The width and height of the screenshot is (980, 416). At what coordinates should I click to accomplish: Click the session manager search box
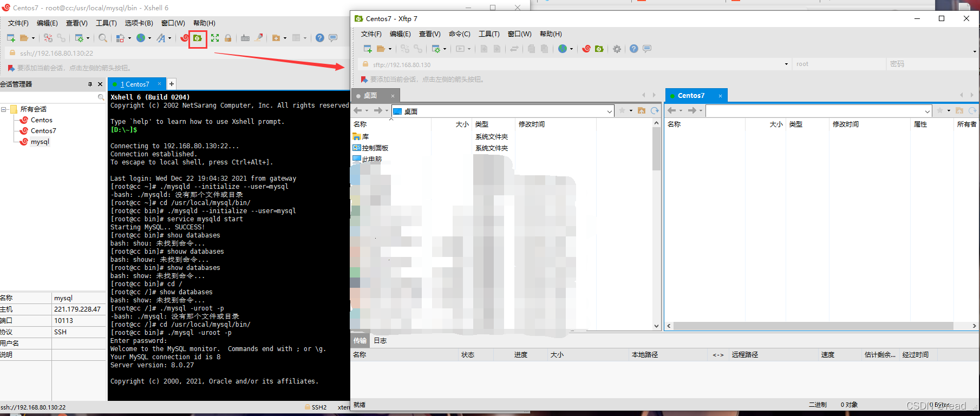pos(53,97)
